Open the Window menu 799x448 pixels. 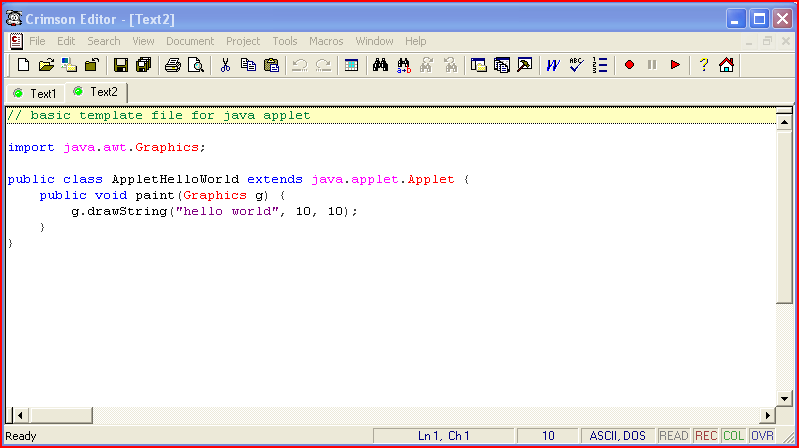[375, 41]
